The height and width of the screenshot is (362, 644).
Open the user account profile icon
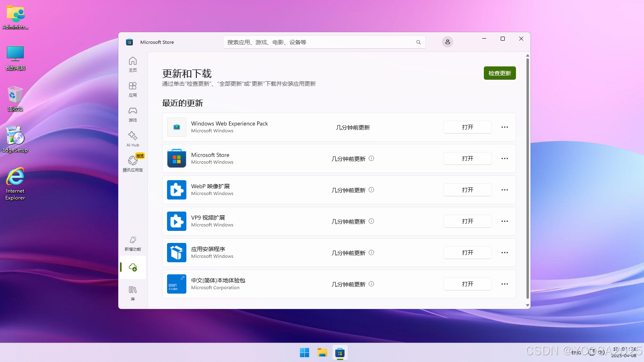point(448,42)
